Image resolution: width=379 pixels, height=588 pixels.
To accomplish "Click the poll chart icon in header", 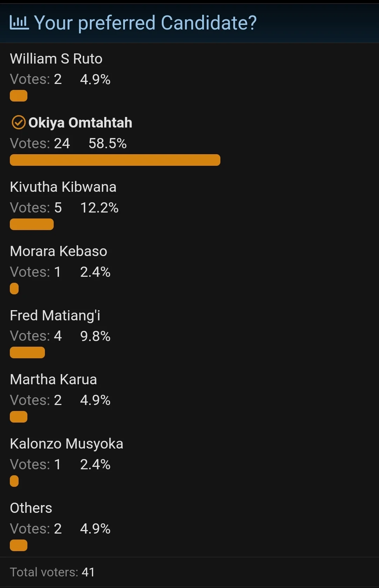I will [x=19, y=23].
